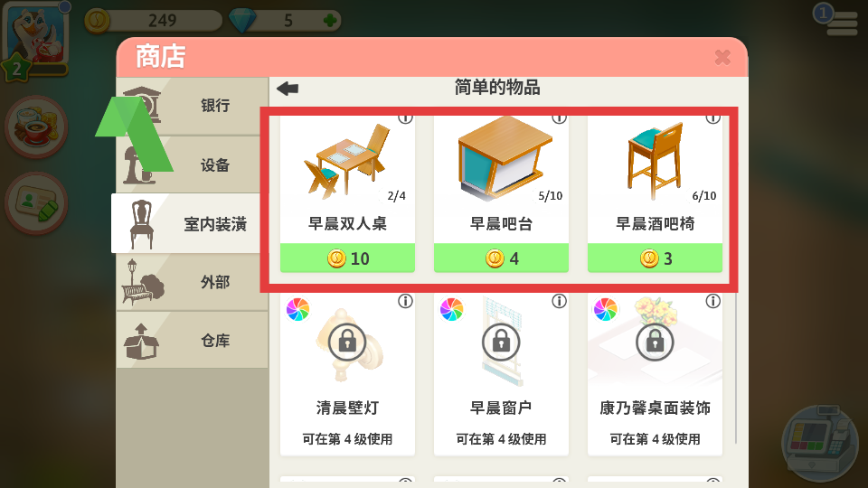
Task: Open info for 早晨酒吧椅
Action: 713,118
